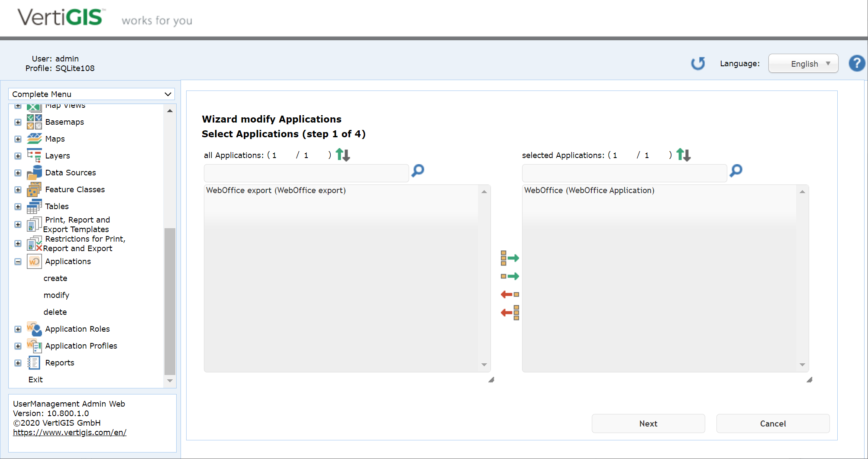The width and height of the screenshot is (868, 459).
Task: Open the vertigis.com website link
Action: click(70, 432)
